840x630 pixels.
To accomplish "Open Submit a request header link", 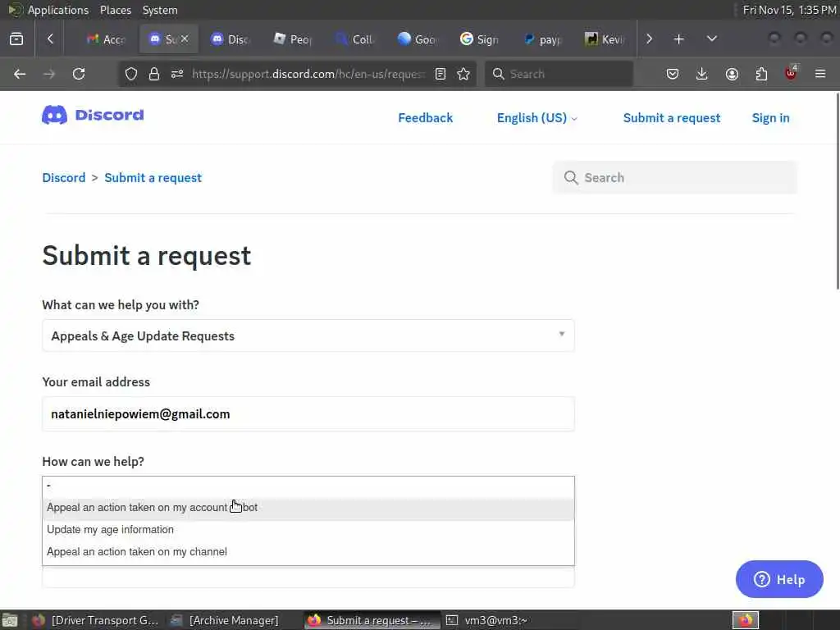I will (672, 118).
